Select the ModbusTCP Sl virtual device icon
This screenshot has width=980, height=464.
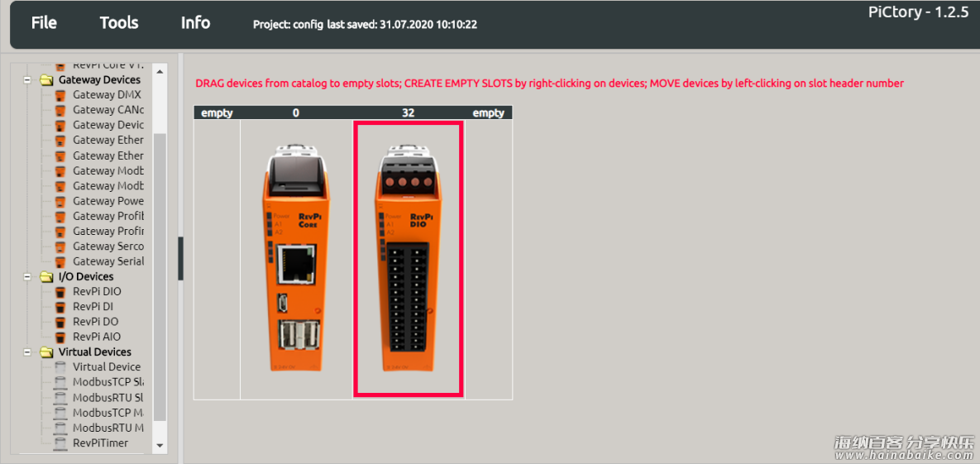pos(60,382)
